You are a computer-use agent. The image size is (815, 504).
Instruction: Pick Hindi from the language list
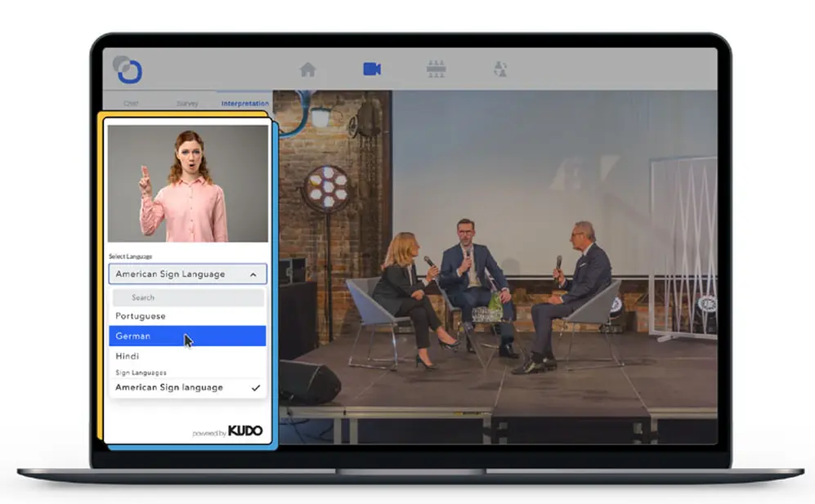pyautogui.click(x=188, y=356)
